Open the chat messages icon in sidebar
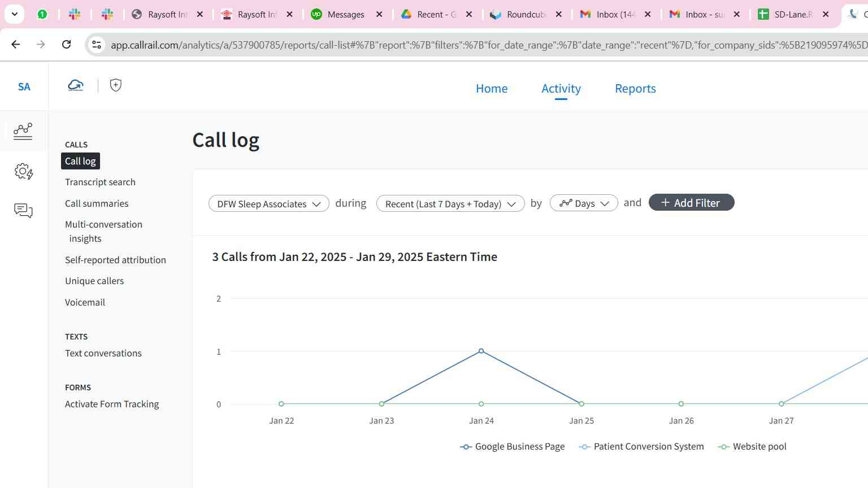 click(x=23, y=211)
